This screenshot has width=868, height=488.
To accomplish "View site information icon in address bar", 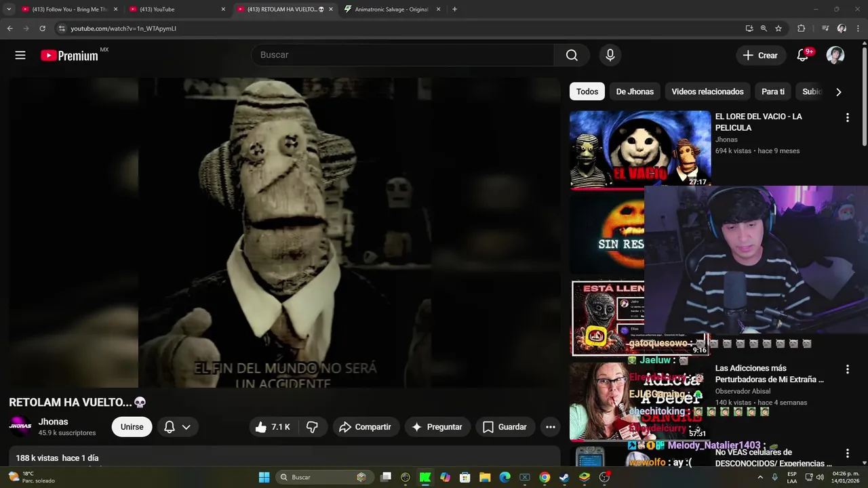I will (62, 28).
